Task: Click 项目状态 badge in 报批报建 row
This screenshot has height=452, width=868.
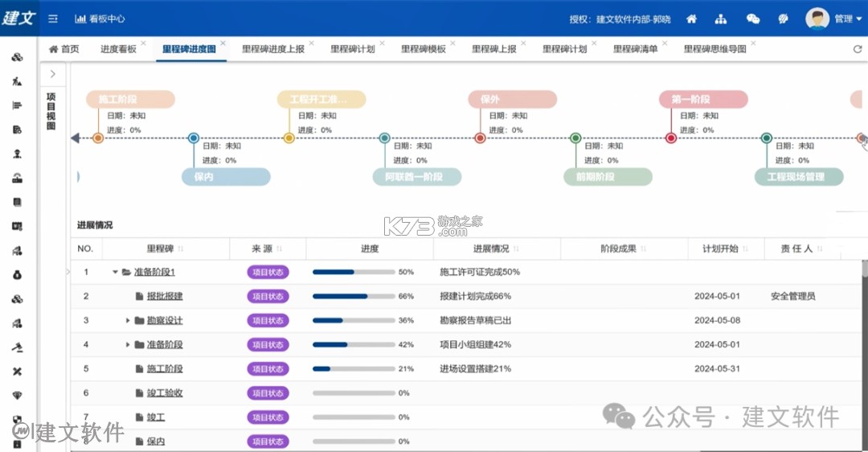Action: (x=268, y=296)
